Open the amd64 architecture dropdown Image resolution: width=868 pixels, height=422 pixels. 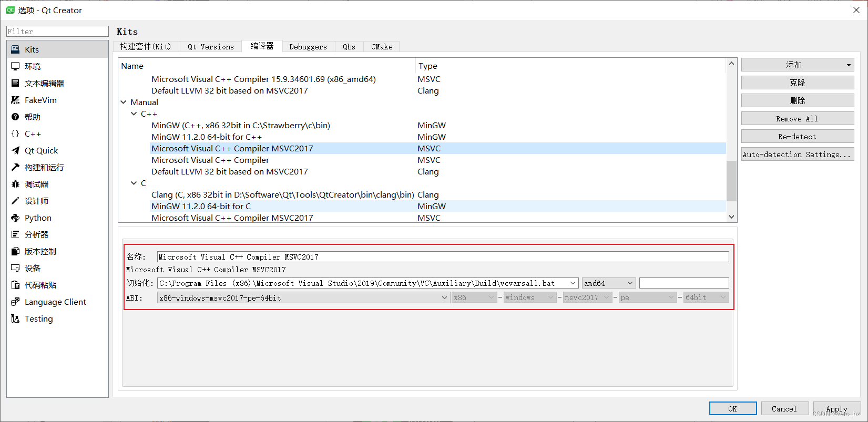tap(609, 283)
